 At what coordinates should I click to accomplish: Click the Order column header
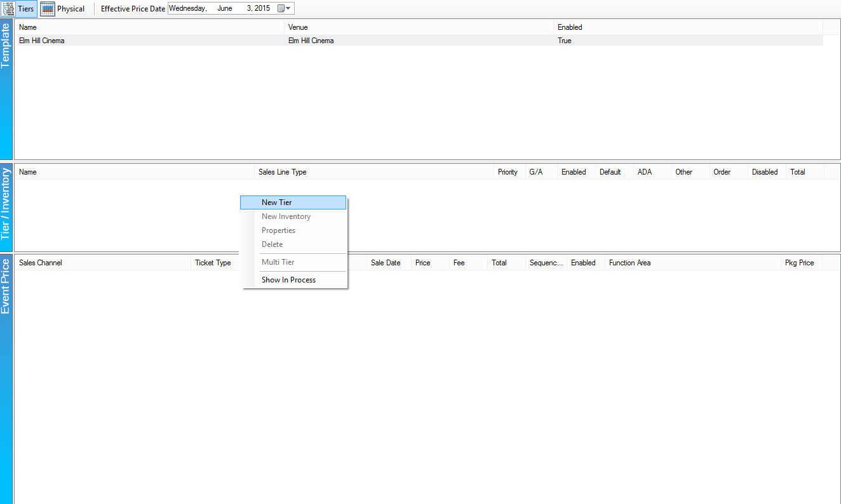(x=729, y=172)
